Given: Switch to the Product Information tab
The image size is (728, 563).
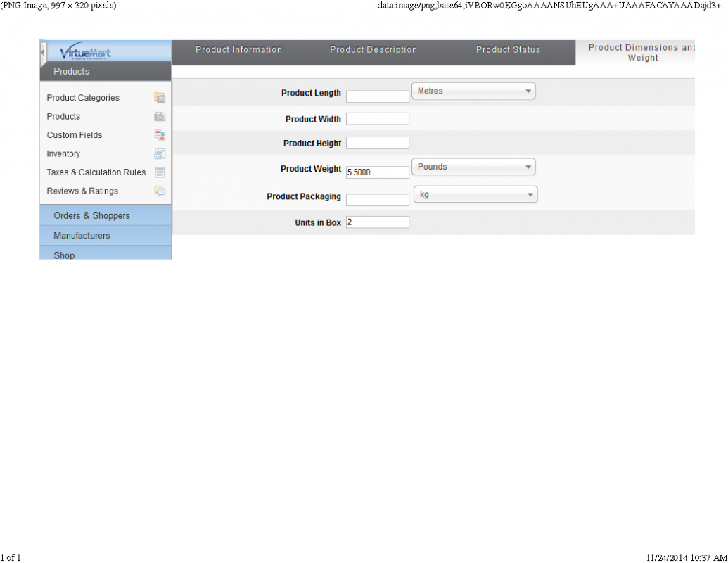Looking at the screenshot, I should [x=238, y=50].
